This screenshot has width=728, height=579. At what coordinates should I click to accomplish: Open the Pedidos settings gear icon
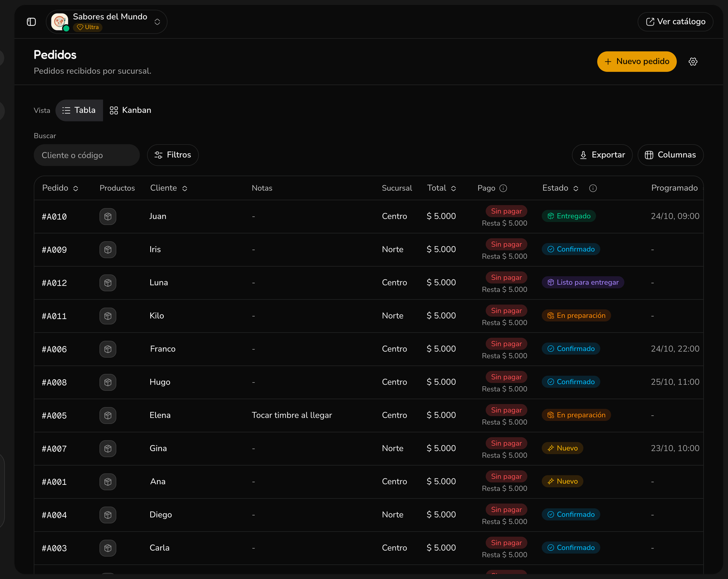click(693, 61)
